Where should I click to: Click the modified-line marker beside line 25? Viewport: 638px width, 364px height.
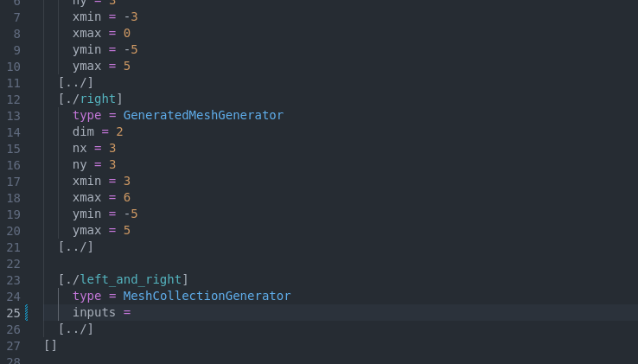27,312
